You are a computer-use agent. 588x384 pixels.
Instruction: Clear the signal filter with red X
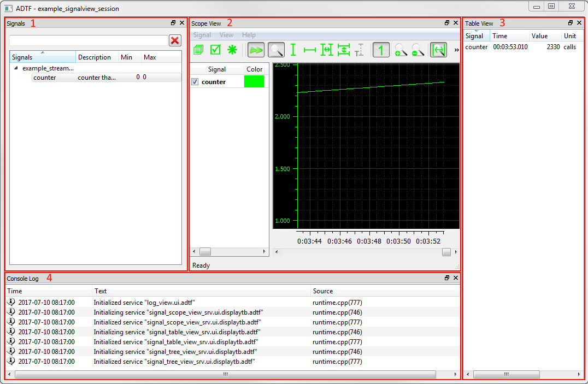point(175,40)
